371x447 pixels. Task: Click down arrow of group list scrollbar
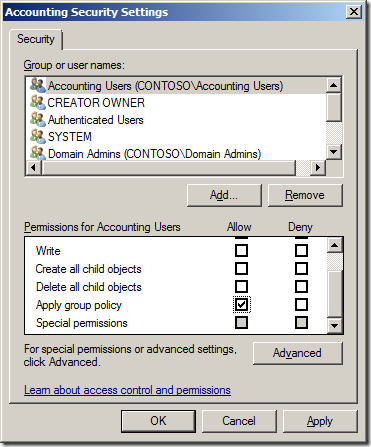333,152
